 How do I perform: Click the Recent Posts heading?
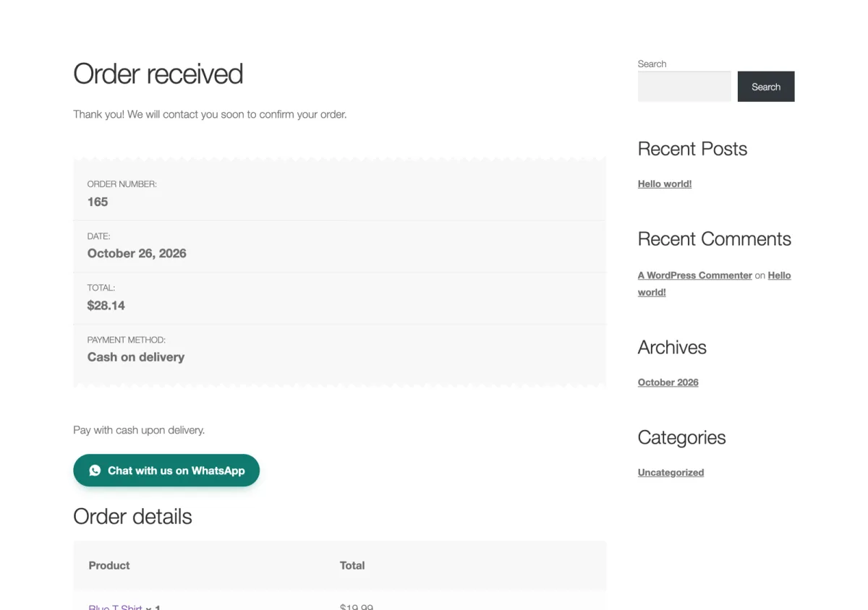tap(692, 149)
